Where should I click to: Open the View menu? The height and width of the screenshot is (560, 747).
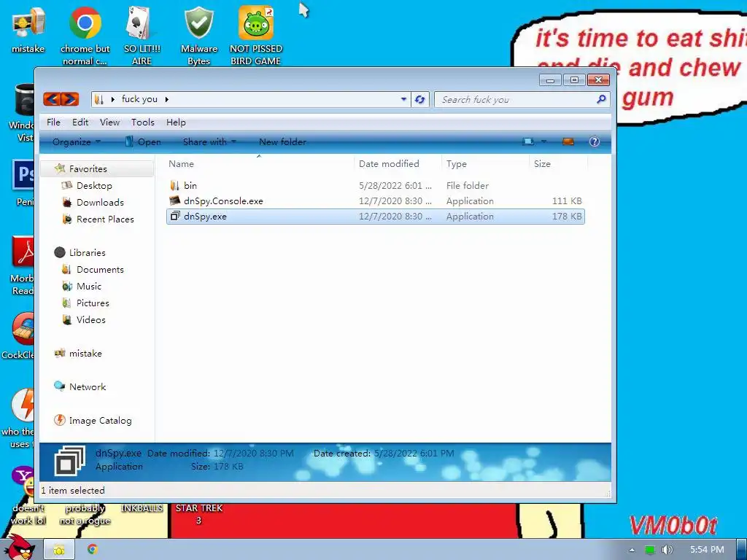[109, 122]
